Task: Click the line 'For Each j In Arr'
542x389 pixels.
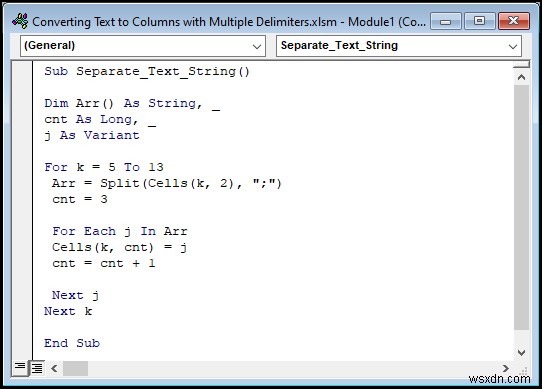Action: pos(120,231)
